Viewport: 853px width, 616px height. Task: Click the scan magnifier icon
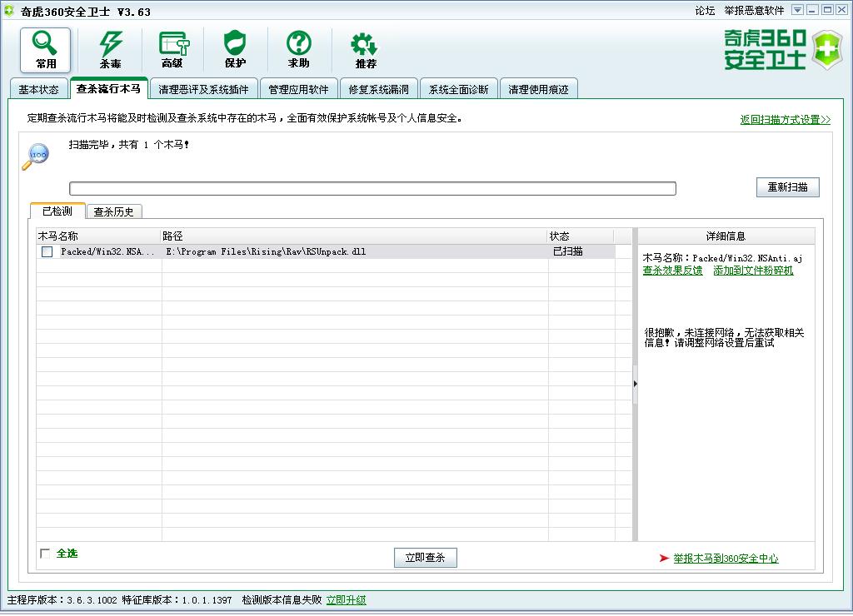36,156
